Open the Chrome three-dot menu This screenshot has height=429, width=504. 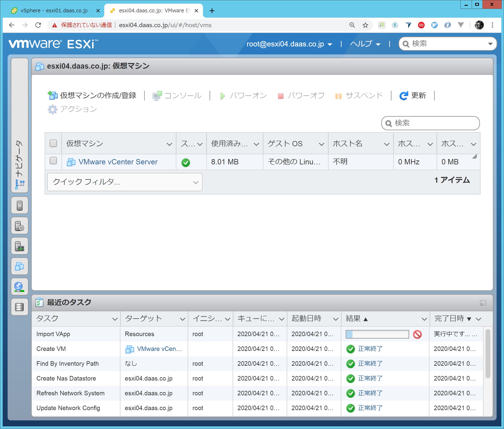pos(492,25)
